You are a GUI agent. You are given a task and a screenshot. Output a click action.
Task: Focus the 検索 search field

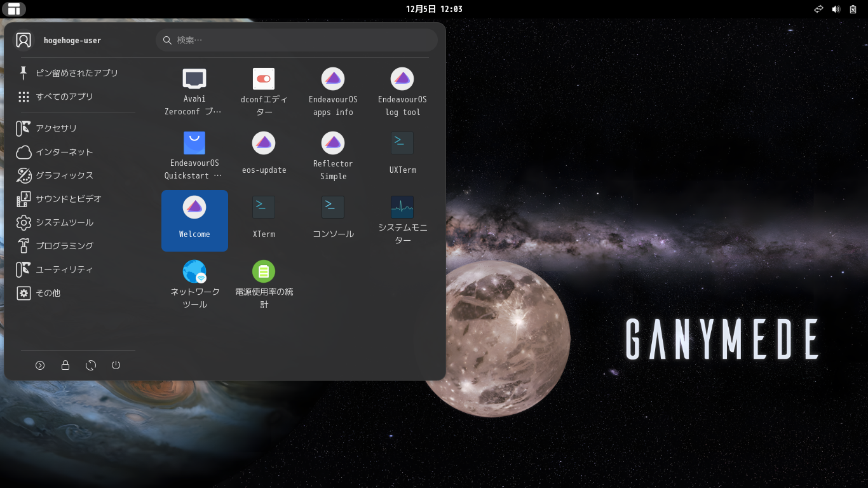(x=297, y=40)
